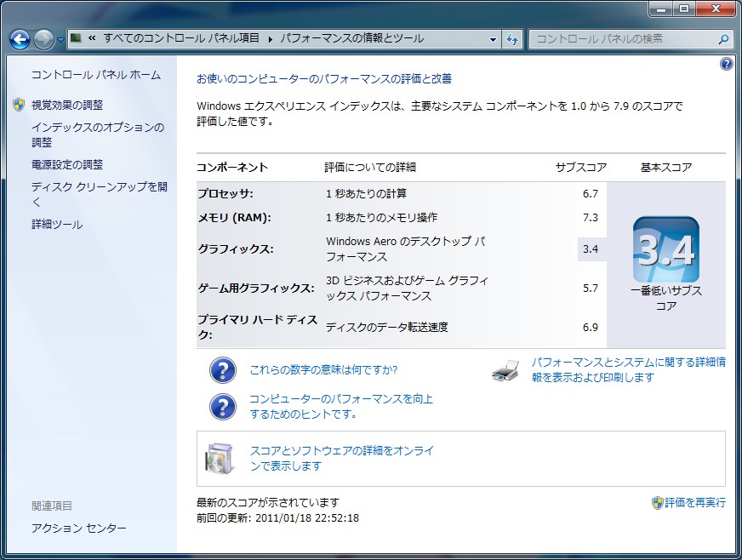Open help with the blue question icon
Screen dimensions: 742x560
coord(726,64)
